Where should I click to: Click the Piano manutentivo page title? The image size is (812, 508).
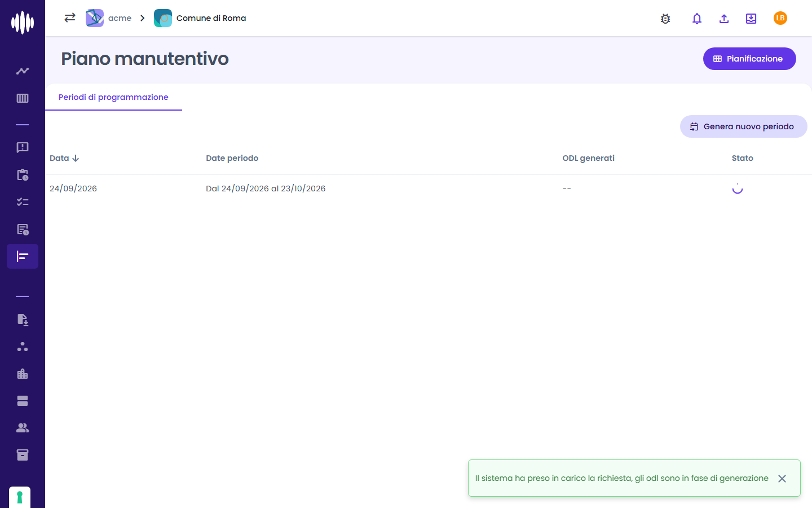145,59
